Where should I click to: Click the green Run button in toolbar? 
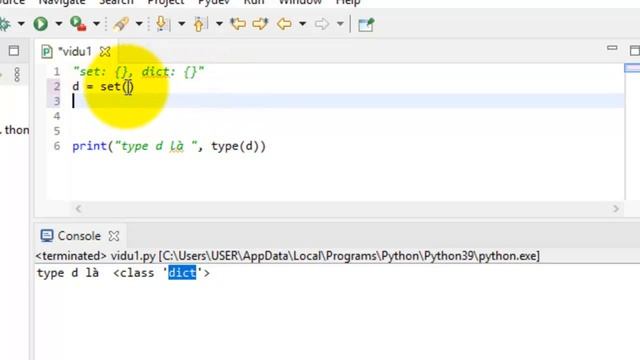coord(40,24)
